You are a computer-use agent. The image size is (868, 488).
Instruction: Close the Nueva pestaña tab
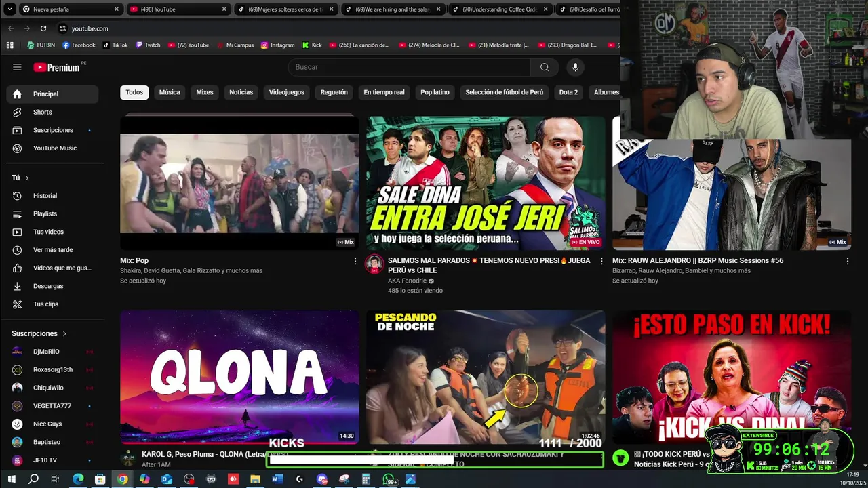point(117,9)
